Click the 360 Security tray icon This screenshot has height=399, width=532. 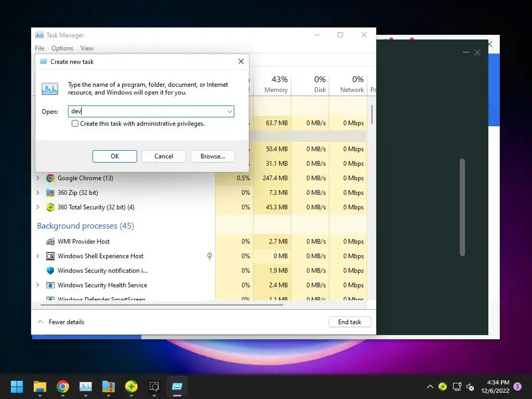click(x=443, y=387)
